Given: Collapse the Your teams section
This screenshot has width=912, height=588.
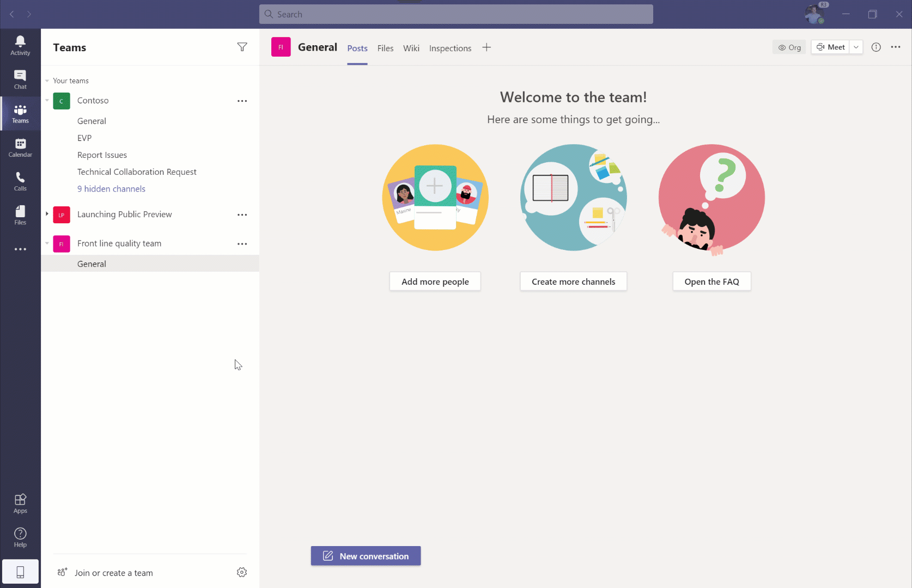Looking at the screenshot, I should click(47, 81).
